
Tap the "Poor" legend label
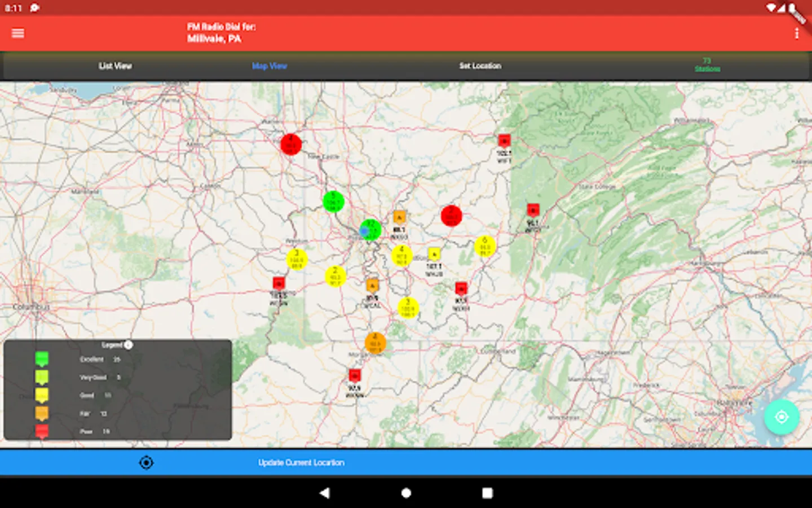click(86, 432)
